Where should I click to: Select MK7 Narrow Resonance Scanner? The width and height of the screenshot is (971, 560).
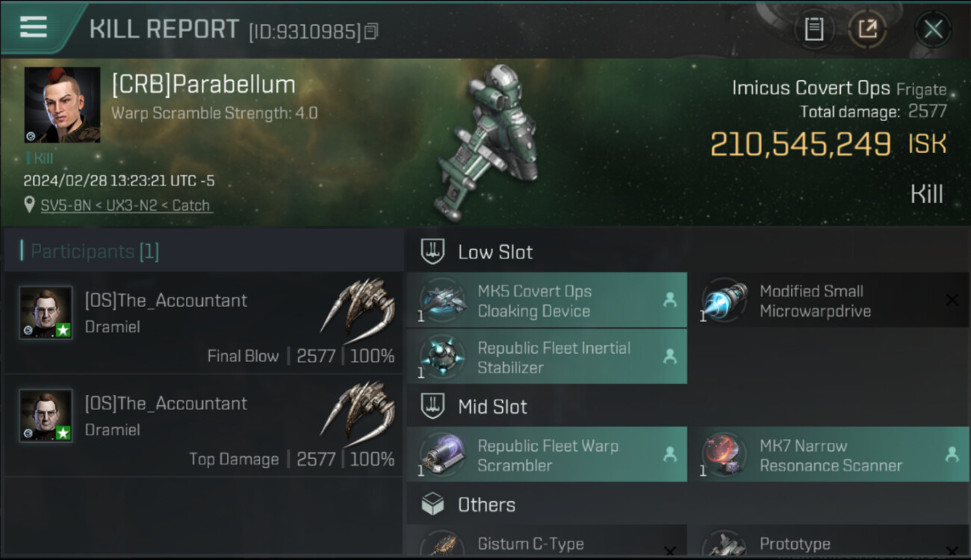pos(828,455)
